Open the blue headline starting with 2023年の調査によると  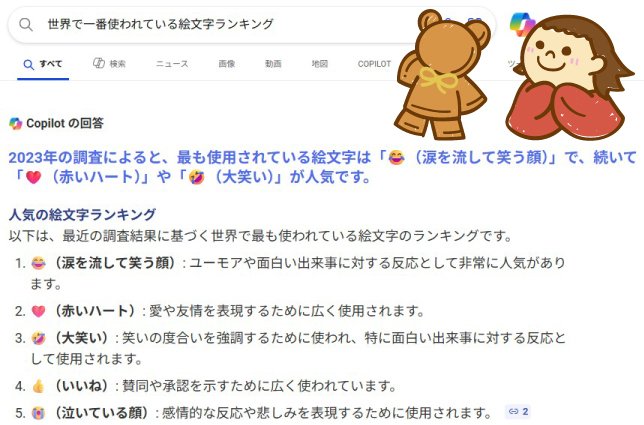point(322,167)
